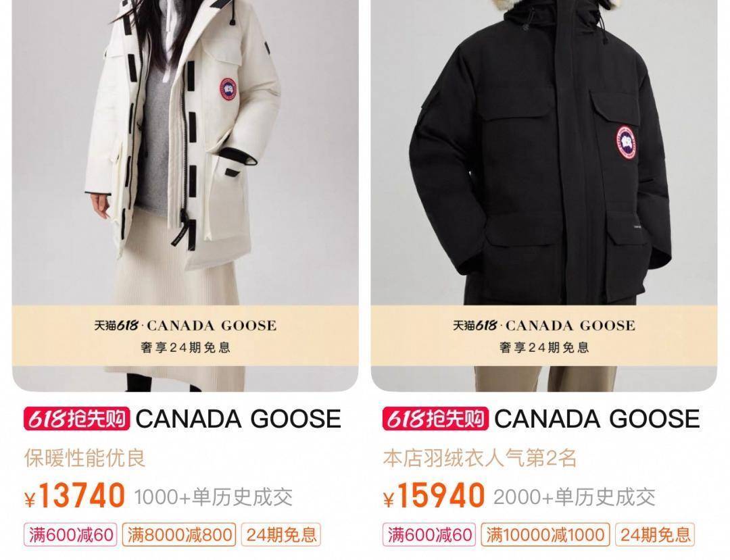The height and width of the screenshot is (560, 730).
Task: Open the white Canada Goose parka image
Action: click(x=185, y=195)
